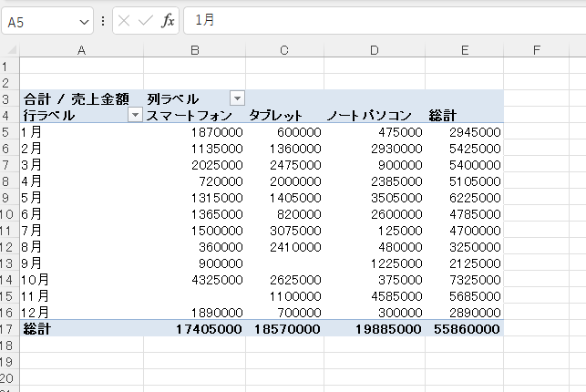Screen dimensions: 586x392
Task: Select row 5 header
Action: pos(10,132)
